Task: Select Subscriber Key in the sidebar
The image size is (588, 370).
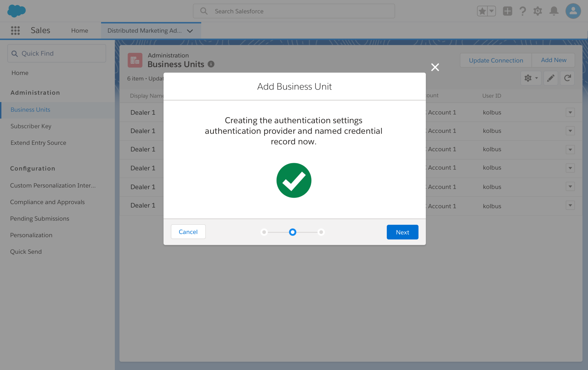Action: tap(31, 126)
